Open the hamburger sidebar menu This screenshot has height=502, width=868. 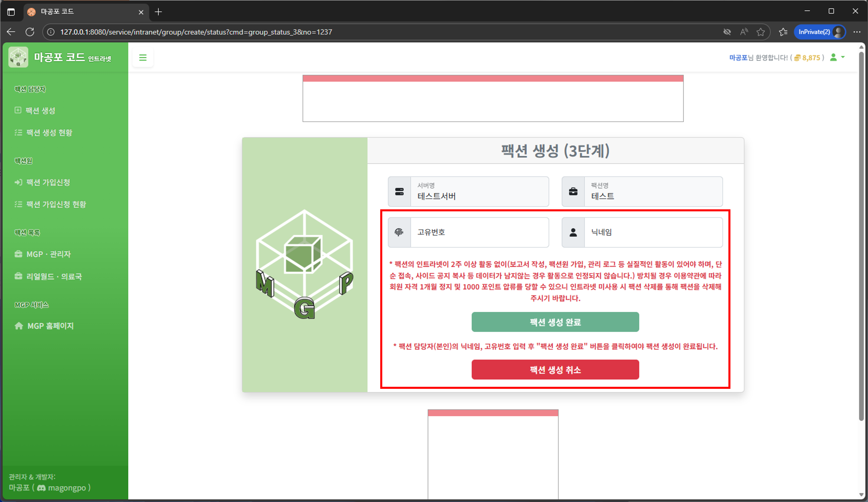pos(143,57)
